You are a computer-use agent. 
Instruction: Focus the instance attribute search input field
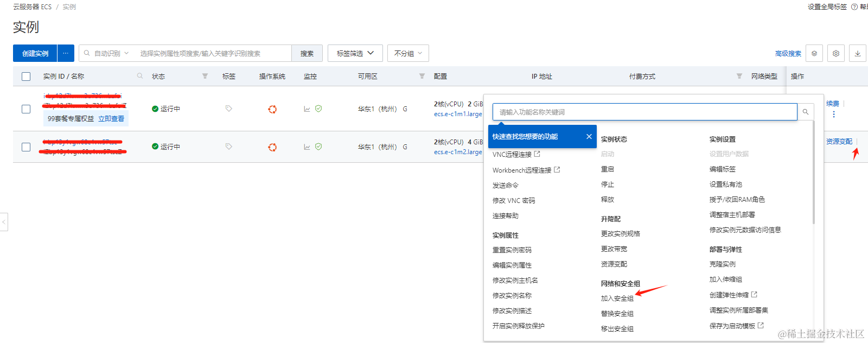pyautogui.click(x=214, y=53)
